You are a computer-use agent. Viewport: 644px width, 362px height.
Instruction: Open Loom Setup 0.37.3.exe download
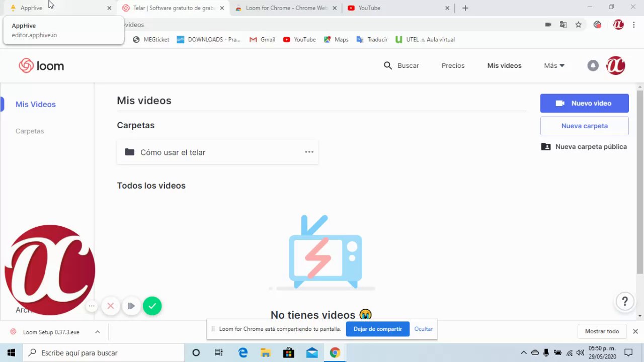(51, 332)
